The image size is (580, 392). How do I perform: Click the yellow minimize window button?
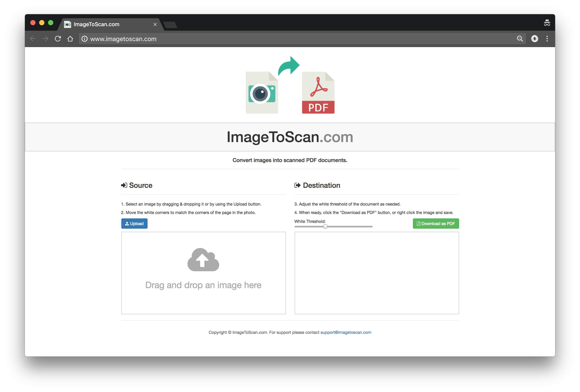coord(42,23)
